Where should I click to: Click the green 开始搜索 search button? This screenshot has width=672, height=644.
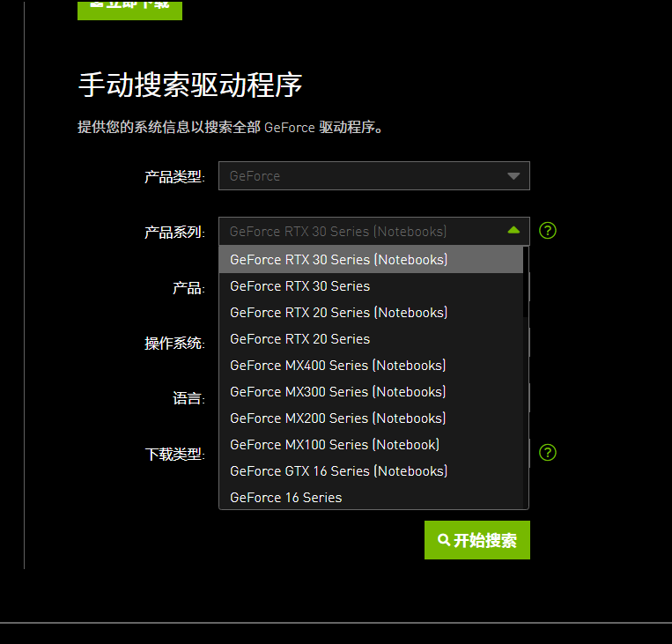tap(477, 540)
